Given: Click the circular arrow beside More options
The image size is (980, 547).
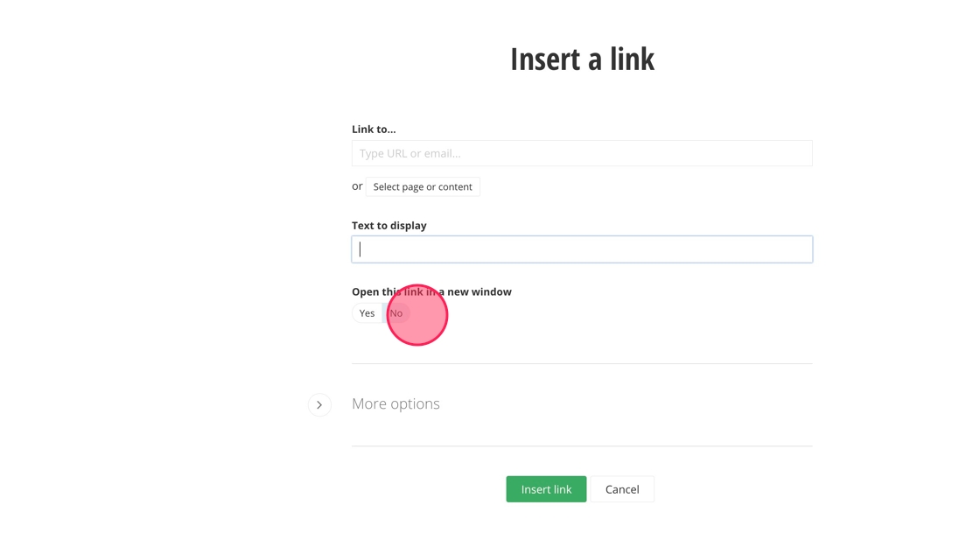Looking at the screenshot, I should [x=319, y=404].
